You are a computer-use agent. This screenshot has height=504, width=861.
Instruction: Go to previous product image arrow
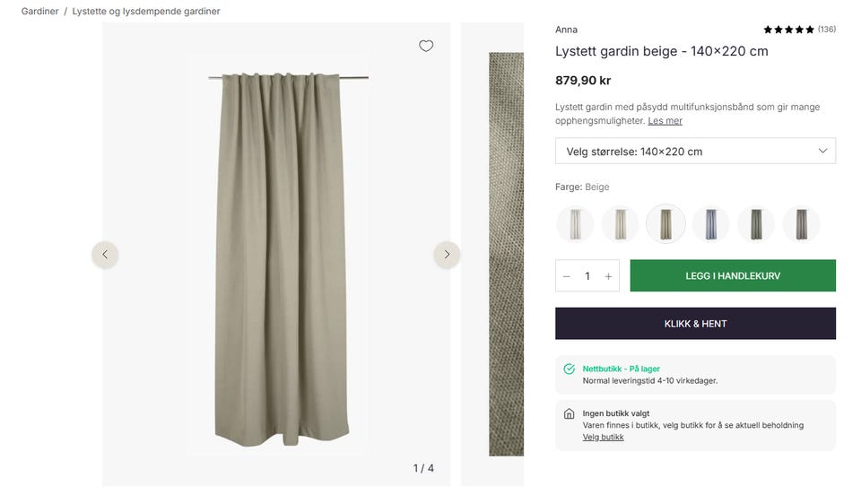105,255
